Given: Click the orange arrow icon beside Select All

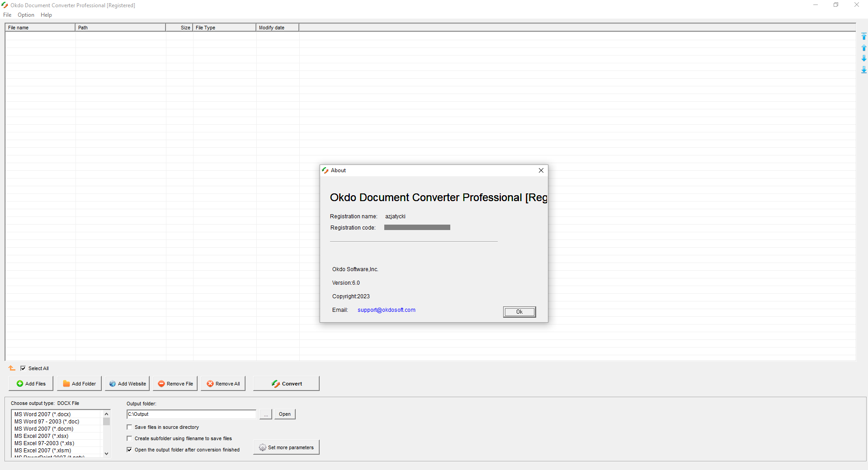Looking at the screenshot, I should [12, 368].
